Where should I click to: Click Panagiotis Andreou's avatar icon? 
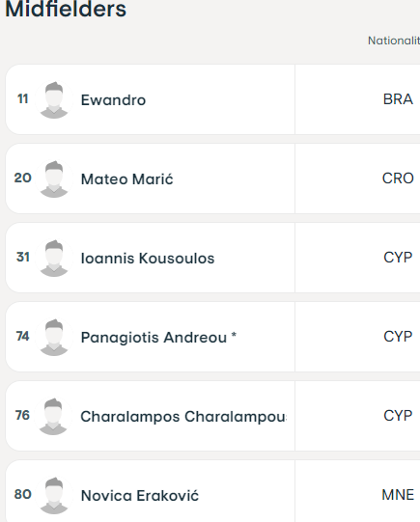[54, 337]
